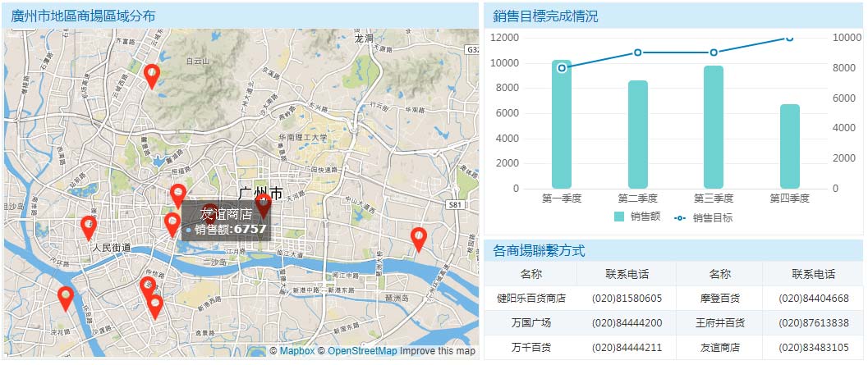Select the 万千百货 table cell
This screenshot has width=868, height=365.
[x=530, y=348]
